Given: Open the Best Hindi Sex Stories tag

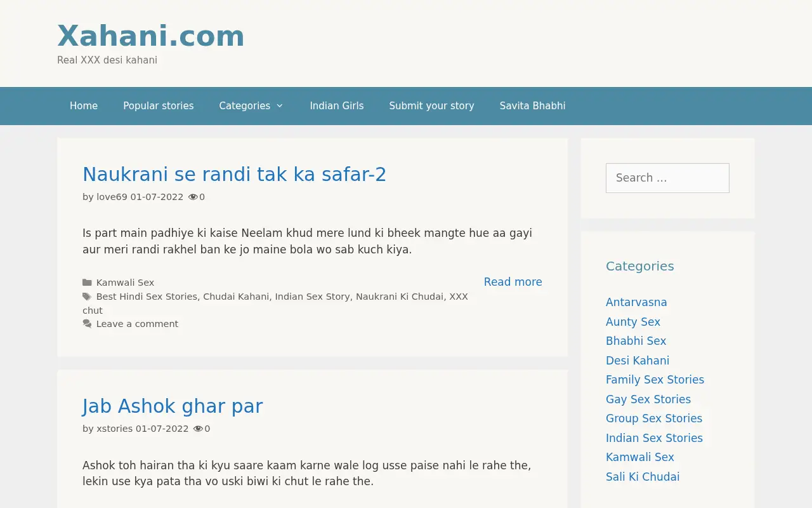Looking at the screenshot, I should tap(147, 297).
